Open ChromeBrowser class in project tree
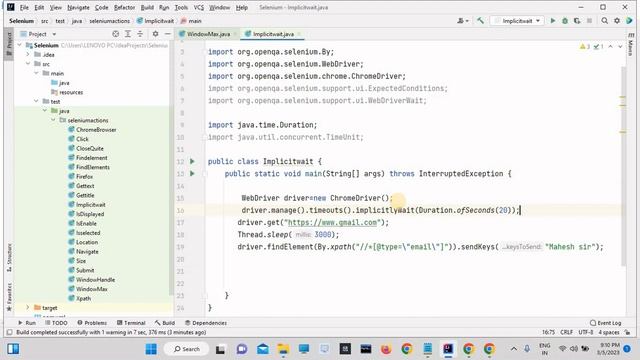 click(x=96, y=129)
